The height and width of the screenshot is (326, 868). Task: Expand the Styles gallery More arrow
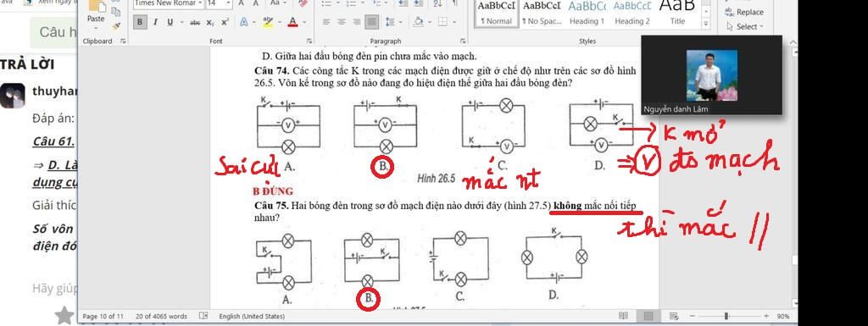tap(705, 24)
